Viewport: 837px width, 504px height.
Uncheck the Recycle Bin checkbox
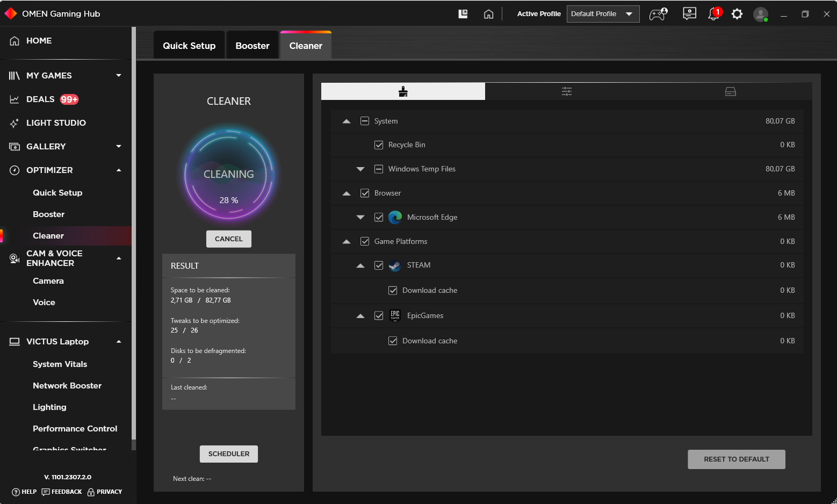379,145
